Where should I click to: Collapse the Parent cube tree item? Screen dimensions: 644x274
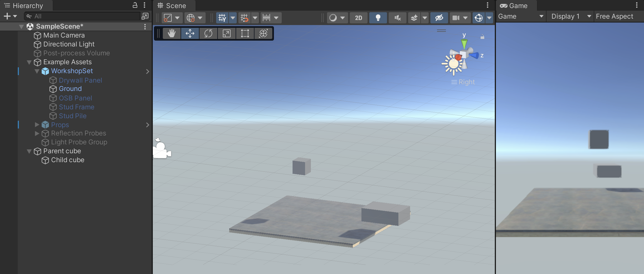pos(29,151)
